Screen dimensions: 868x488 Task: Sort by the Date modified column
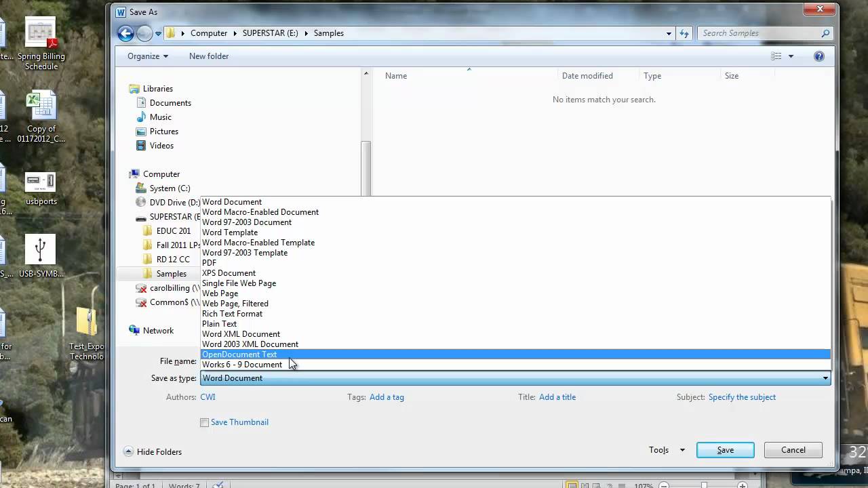point(587,76)
